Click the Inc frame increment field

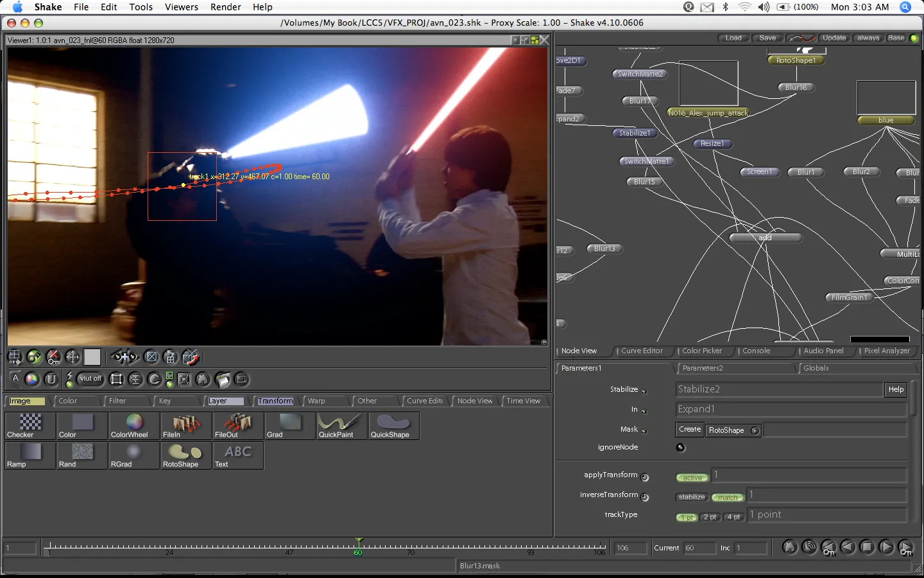(x=751, y=548)
